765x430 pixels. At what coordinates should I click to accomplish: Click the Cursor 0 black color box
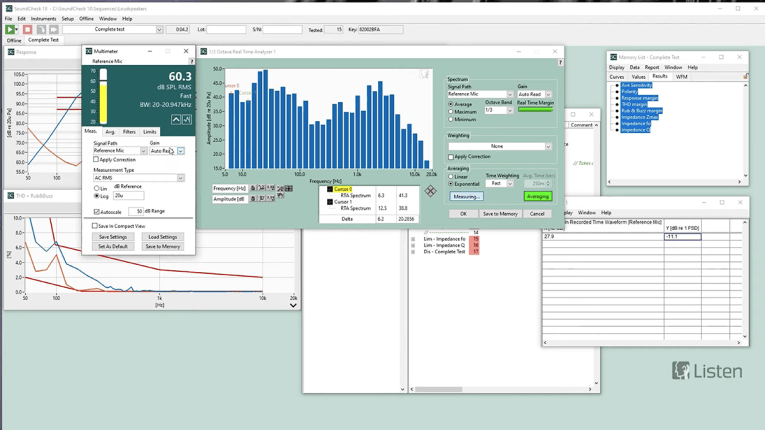(330, 189)
